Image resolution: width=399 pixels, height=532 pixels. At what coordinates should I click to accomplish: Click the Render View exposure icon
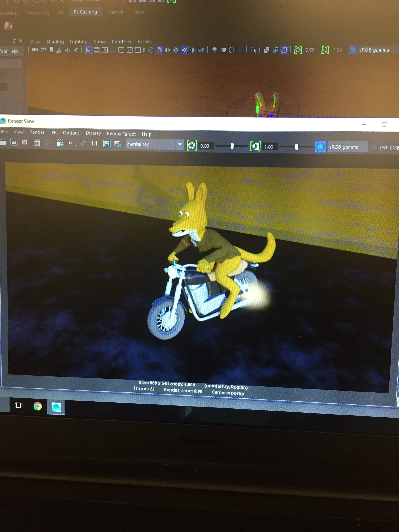click(x=192, y=146)
